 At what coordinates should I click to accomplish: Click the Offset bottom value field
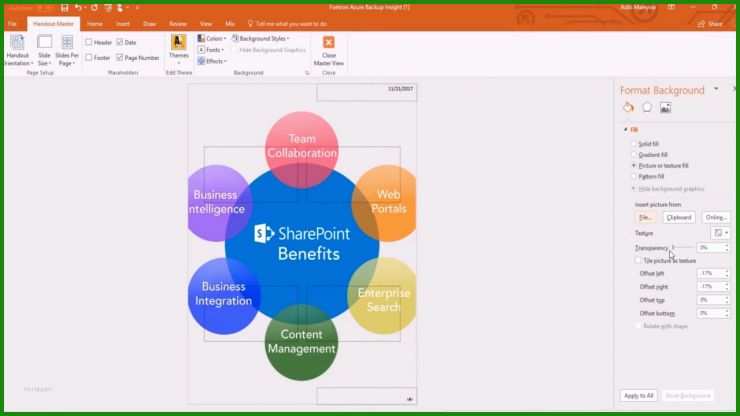pos(710,313)
